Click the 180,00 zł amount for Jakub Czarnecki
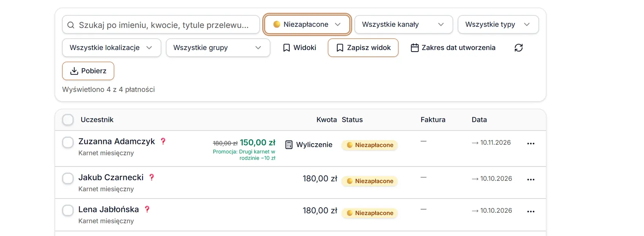Screen dimensions: 644x236 320,179
